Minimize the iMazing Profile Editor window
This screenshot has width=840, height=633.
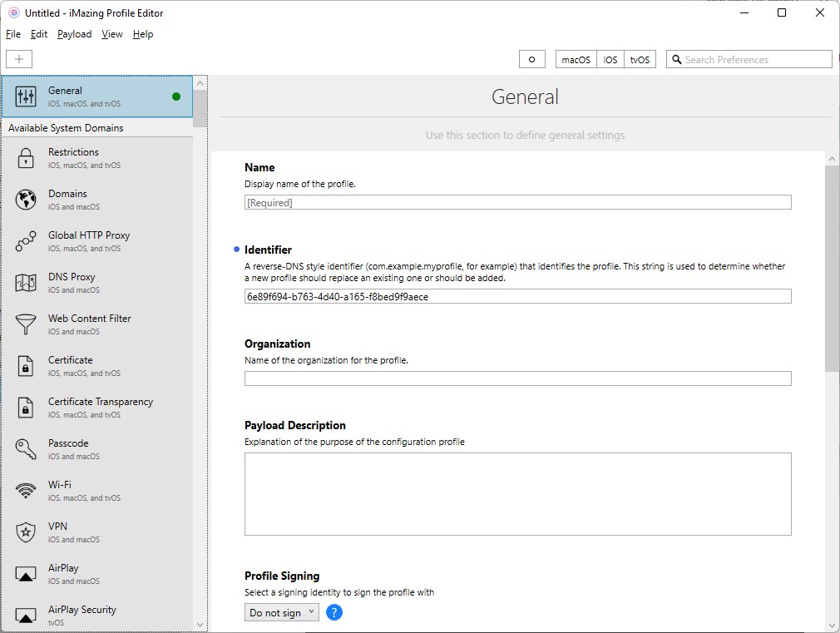tap(744, 12)
